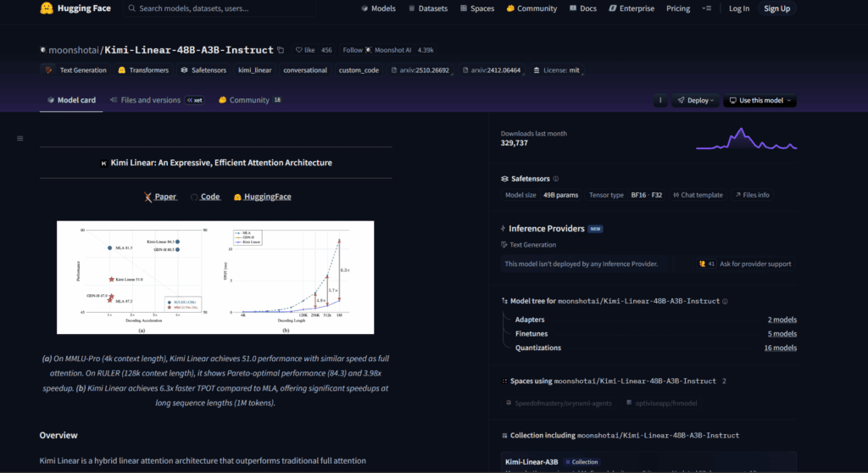Select the kimi_linear tag

click(254, 70)
